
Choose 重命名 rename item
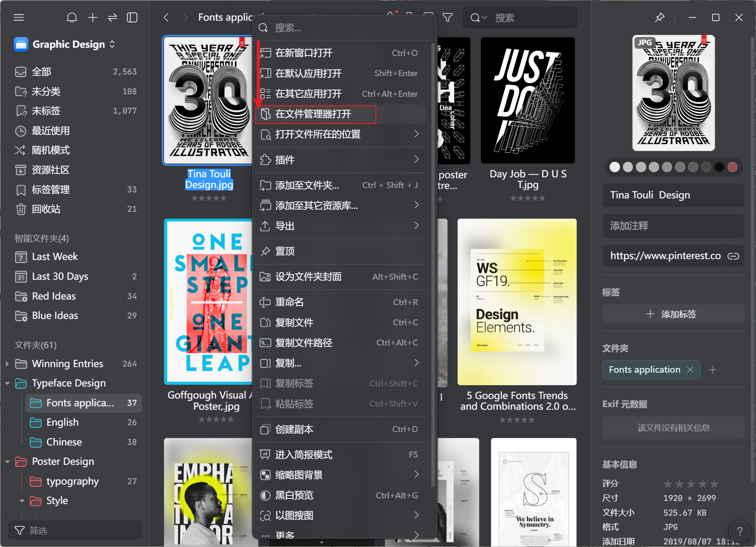(341, 302)
